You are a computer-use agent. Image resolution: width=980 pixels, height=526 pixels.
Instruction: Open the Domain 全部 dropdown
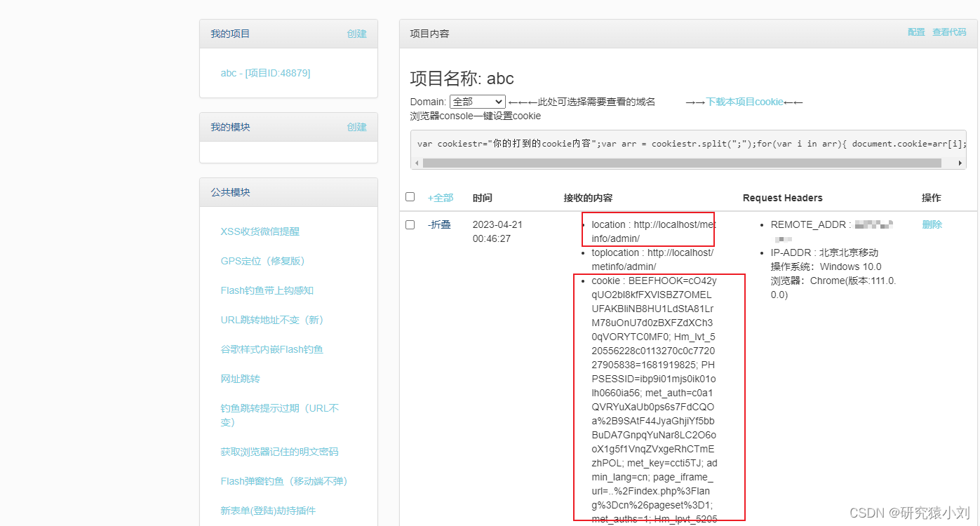click(477, 102)
